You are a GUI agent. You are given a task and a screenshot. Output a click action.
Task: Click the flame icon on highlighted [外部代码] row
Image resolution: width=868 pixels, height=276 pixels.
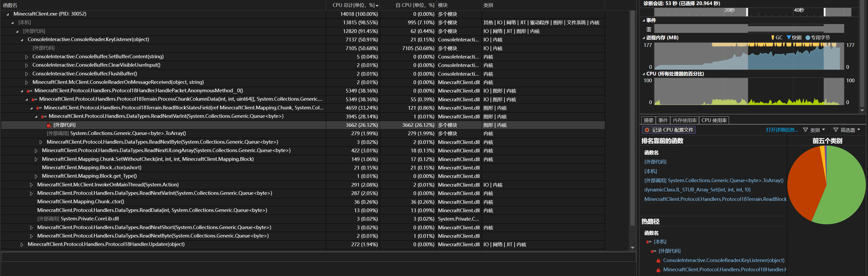click(x=49, y=125)
